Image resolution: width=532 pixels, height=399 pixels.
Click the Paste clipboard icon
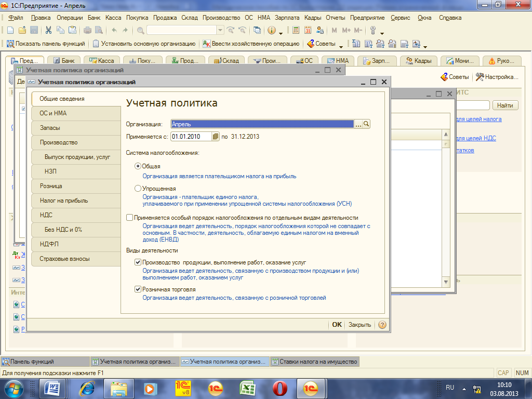[x=72, y=30]
